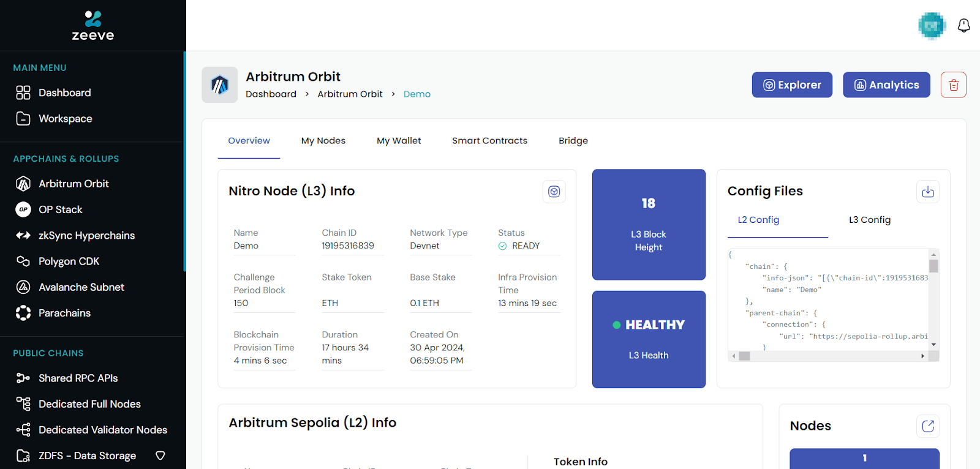This screenshot has width=980, height=469.
Task: Click the green READY status check icon
Action: click(x=503, y=246)
